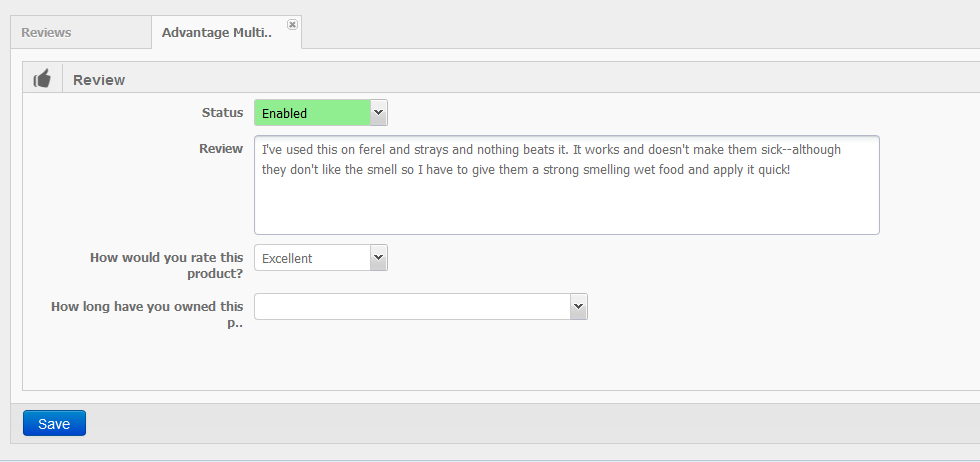Screen dimensions: 980x462
Task: Click the gray footer bar beside Save
Action: [531, 423]
